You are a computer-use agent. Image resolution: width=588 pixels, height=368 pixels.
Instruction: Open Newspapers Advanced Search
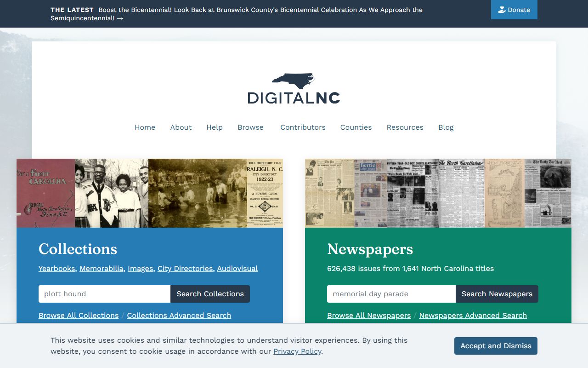coord(473,316)
